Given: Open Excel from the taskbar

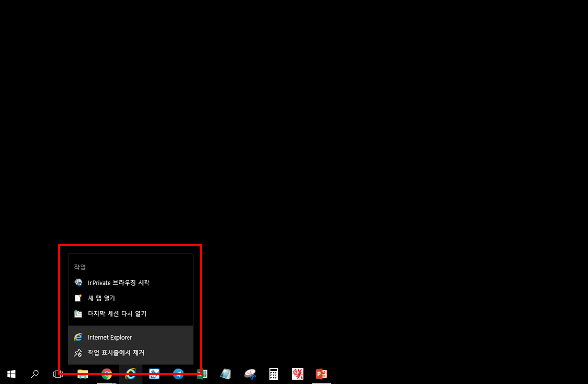Looking at the screenshot, I should click(x=202, y=374).
